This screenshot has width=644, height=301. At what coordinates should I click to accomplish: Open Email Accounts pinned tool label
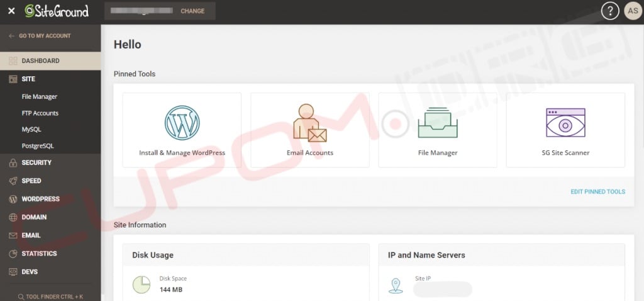point(309,152)
